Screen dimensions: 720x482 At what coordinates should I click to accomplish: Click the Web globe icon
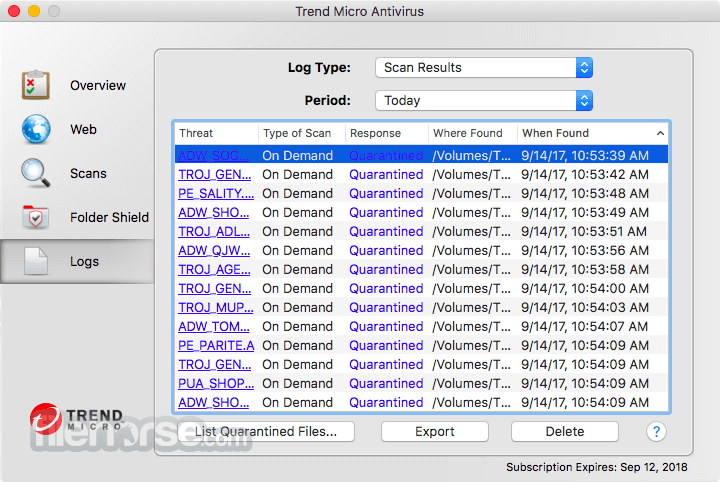coord(36,129)
